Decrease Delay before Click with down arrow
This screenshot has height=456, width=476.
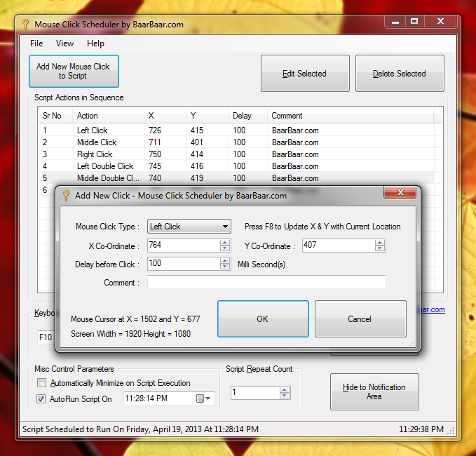[224, 267]
